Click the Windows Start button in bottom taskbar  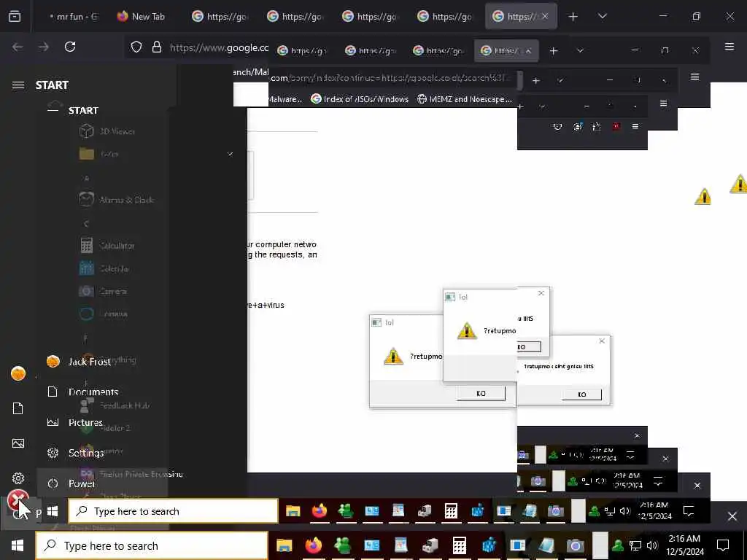coord(18,545)
